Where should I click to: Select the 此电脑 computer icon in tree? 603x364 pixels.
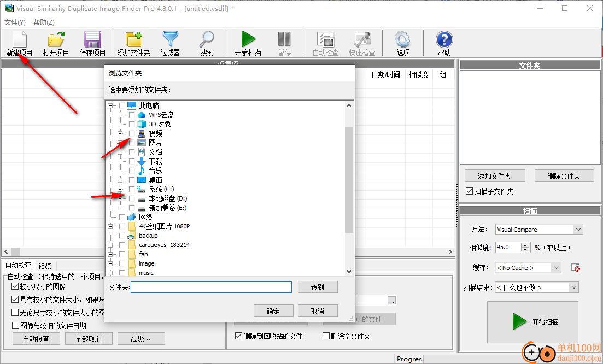pos(132,105)
